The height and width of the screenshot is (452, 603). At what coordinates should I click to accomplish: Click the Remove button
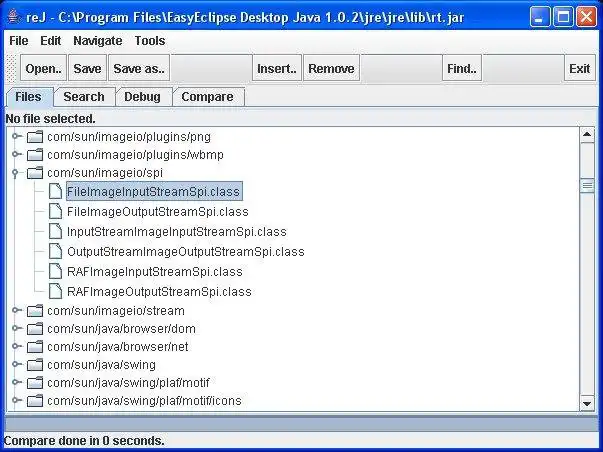click(x=331, y=68)
